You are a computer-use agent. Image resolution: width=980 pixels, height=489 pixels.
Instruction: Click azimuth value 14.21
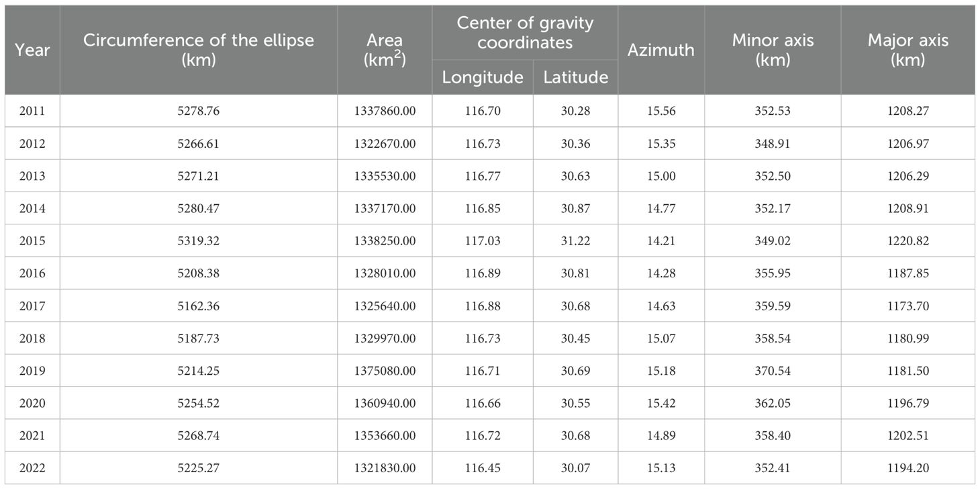tap(661, 240)
